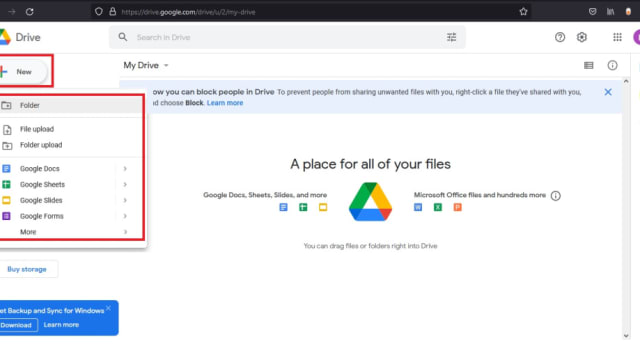Viewport: 640px width, 360px height.
Task: Click the Google Sheets icon in menu
Action: 6,184
